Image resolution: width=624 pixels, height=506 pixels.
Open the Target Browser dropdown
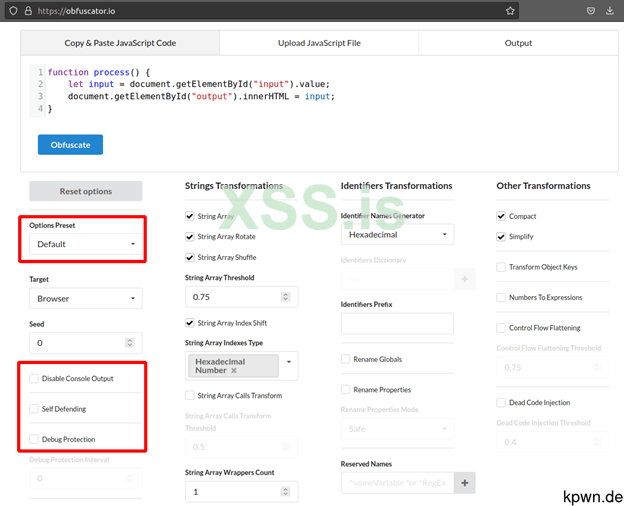86,299
